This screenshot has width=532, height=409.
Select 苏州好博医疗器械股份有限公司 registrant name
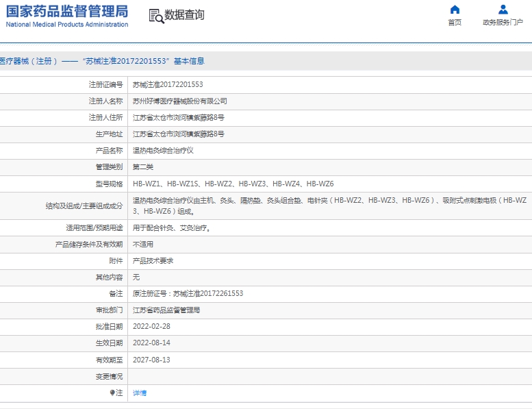(180, 101)
